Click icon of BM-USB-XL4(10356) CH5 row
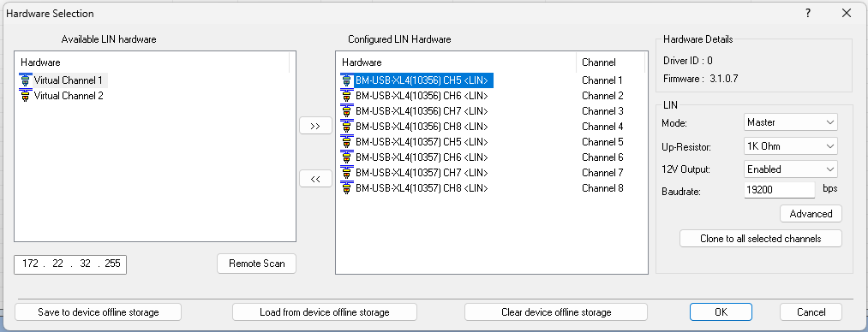Viewport: 868px width, 332px height. coord(347,80)
